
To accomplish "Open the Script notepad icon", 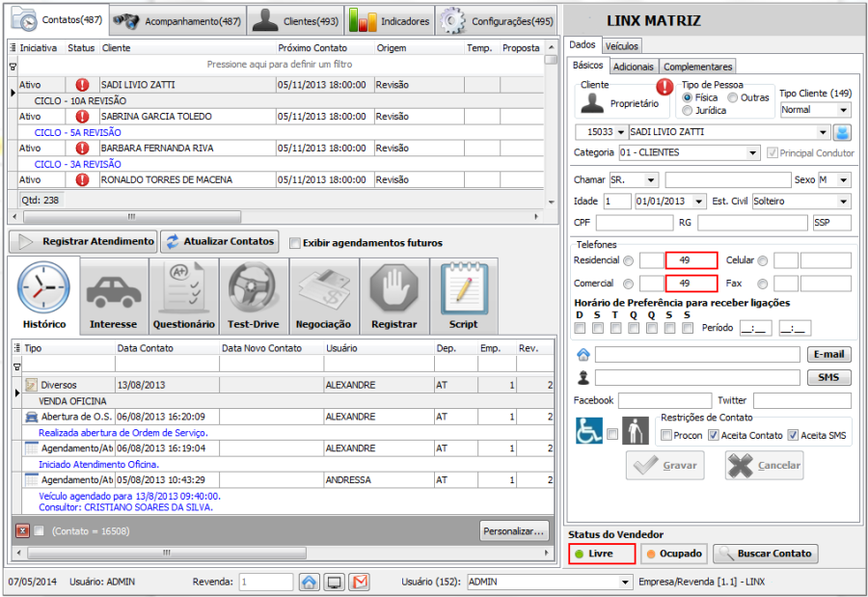I will pos(463,288).
